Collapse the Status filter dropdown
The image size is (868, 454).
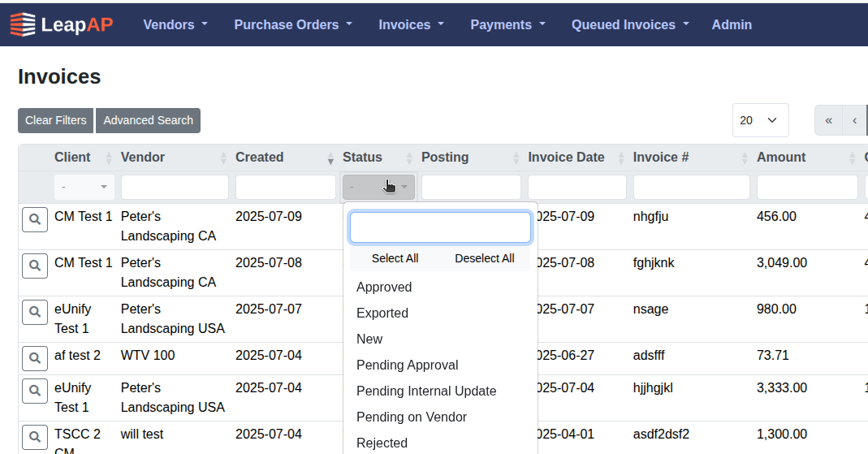coord(378,187)
